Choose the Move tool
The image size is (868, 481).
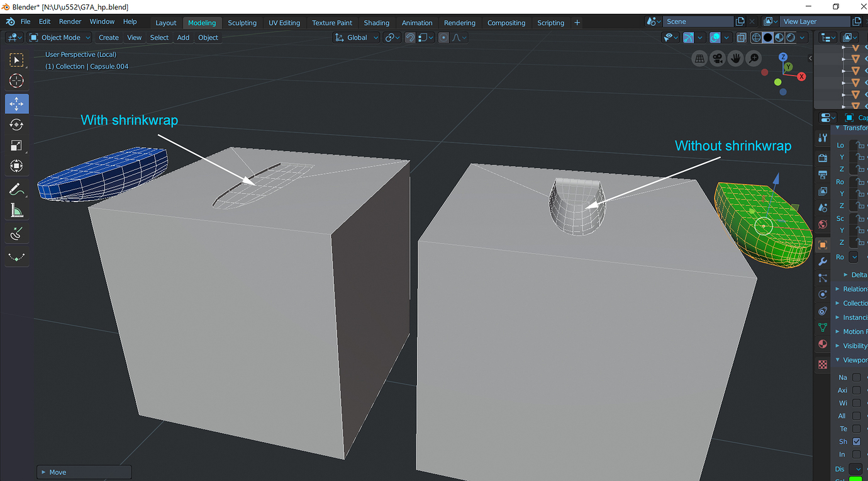(x=16, y=103)
